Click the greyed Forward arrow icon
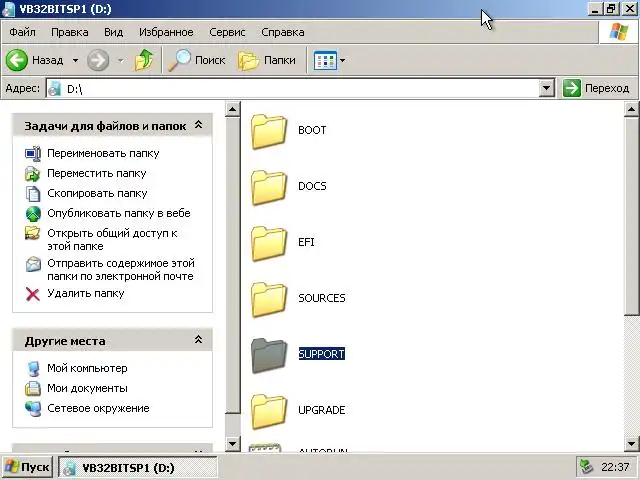 (x=98, y=60)
